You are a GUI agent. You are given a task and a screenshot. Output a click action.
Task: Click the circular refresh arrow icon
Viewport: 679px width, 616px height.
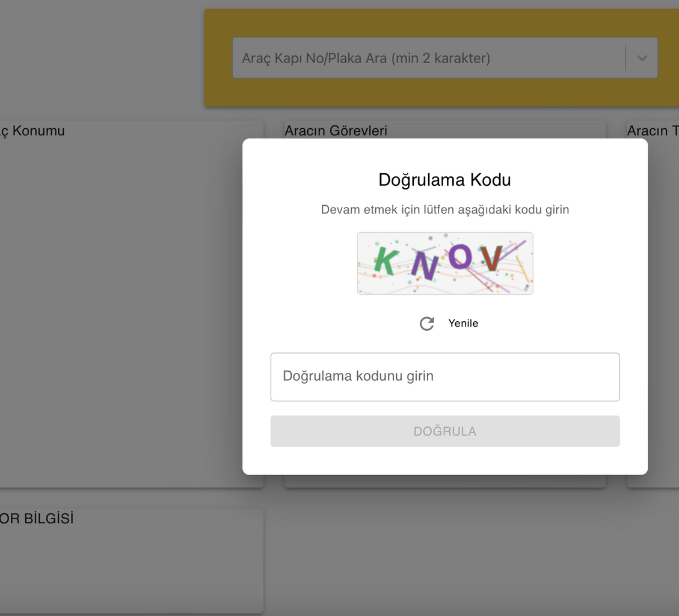coord(427,324)
